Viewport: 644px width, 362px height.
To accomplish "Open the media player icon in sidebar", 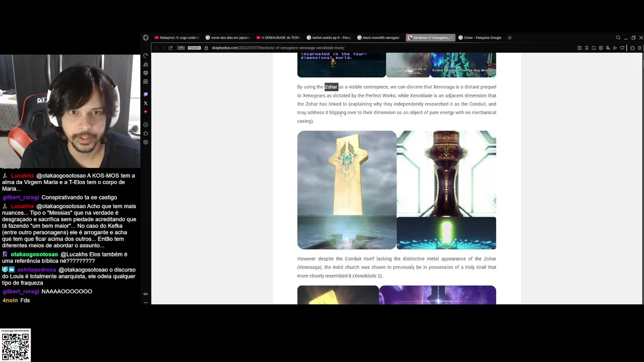I will coord(146,125).
